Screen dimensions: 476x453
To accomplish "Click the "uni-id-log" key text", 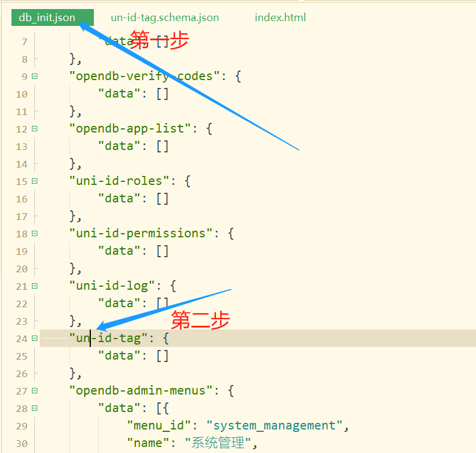I will 112,286.
